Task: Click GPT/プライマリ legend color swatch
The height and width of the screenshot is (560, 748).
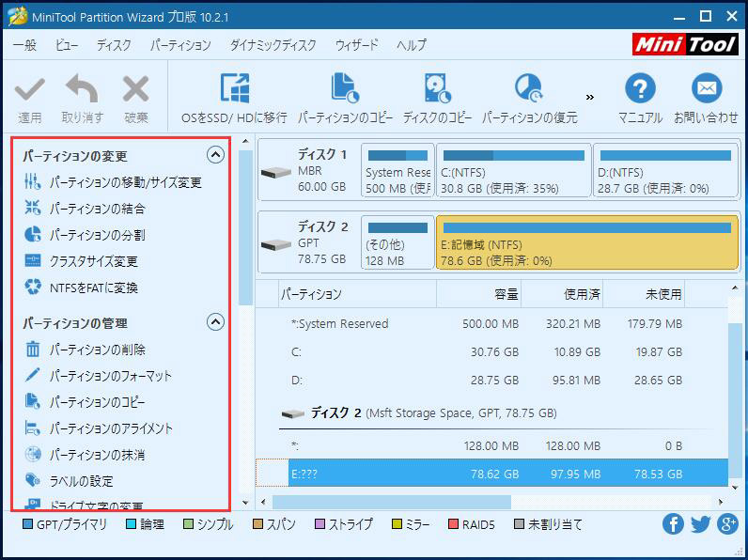Action: [27, 524]
